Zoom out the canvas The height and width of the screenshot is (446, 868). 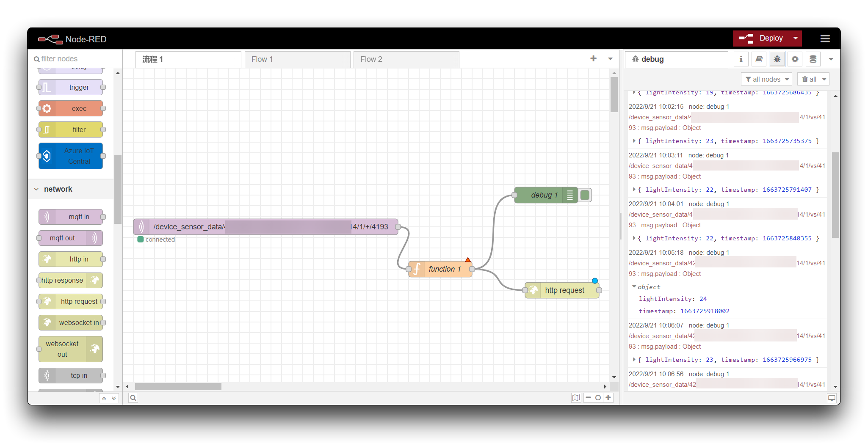pos(588,398)
